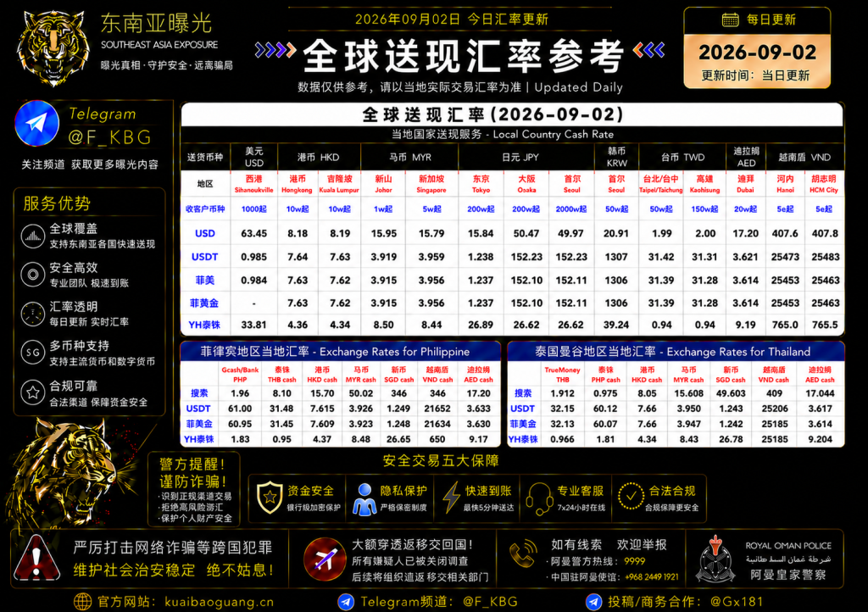This screenshot has width=868, height=612.
Task: Click the 专业客服 headset icon
Action: tap(539, 498)
